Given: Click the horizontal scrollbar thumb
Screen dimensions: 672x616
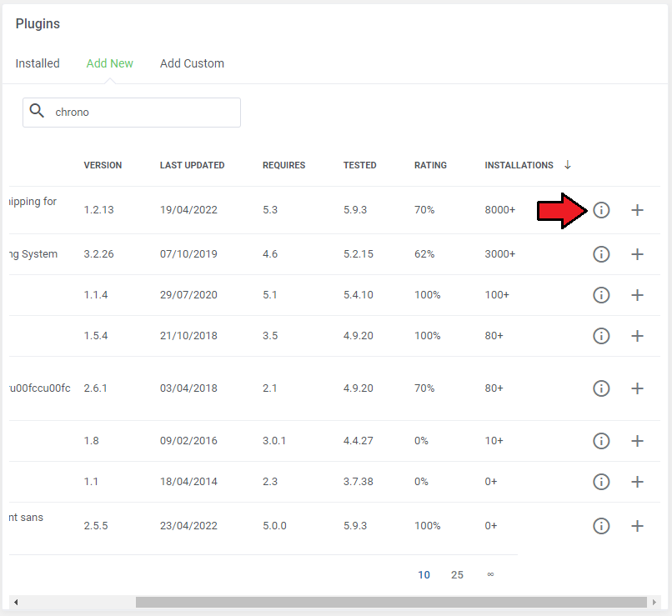Looking at the screenshot, I should pyautogui.click(x=391, y=602).
